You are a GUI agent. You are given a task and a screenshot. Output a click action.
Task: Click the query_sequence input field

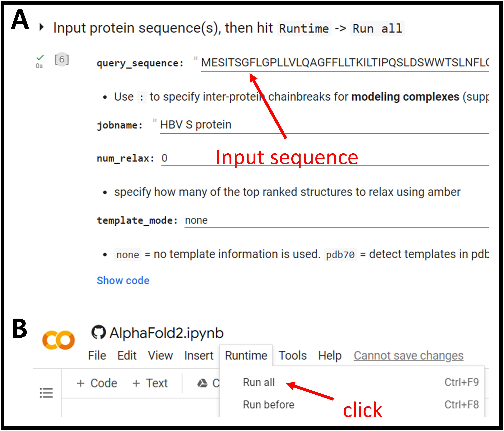tap(344, 63)
